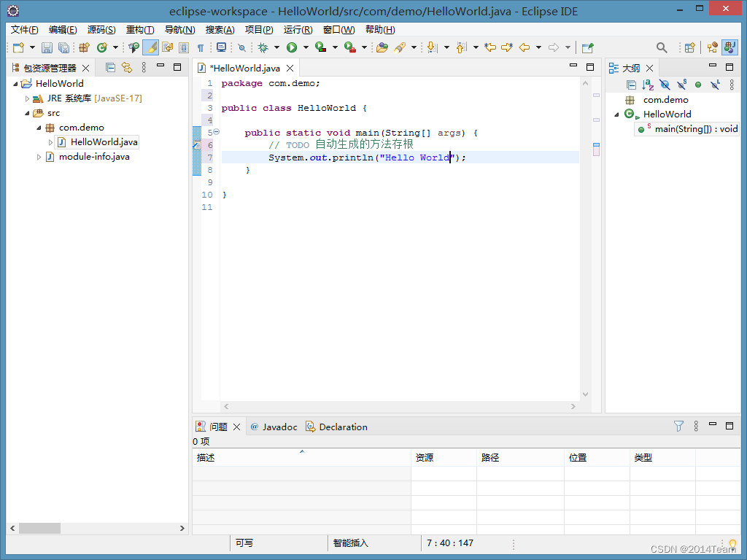Click Collapse All in Package Explorer
The width and height of the screenshot is (747, 560).
[110, 68]
